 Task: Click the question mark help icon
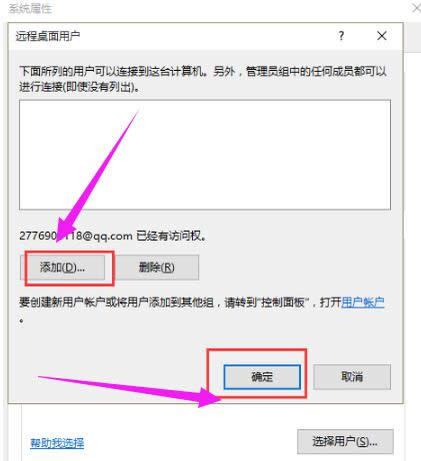click(x=341, y=36)
